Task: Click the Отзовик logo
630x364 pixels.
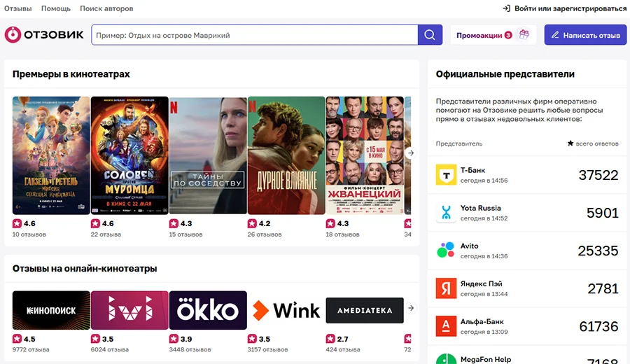Action: click(44, 35)
